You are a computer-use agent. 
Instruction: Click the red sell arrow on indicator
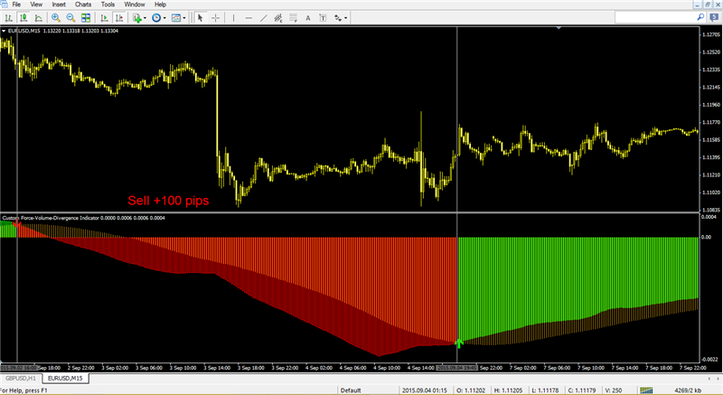coord(16,224)
